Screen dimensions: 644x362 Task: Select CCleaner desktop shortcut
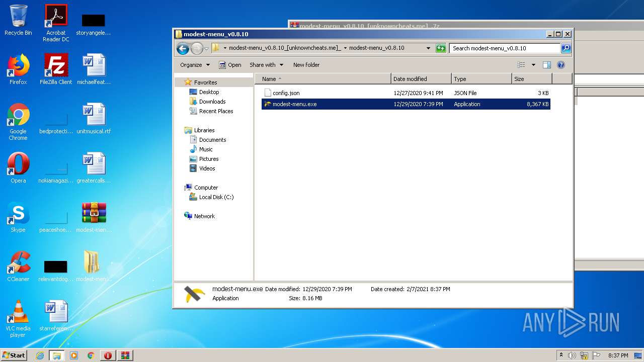(18, 266)
